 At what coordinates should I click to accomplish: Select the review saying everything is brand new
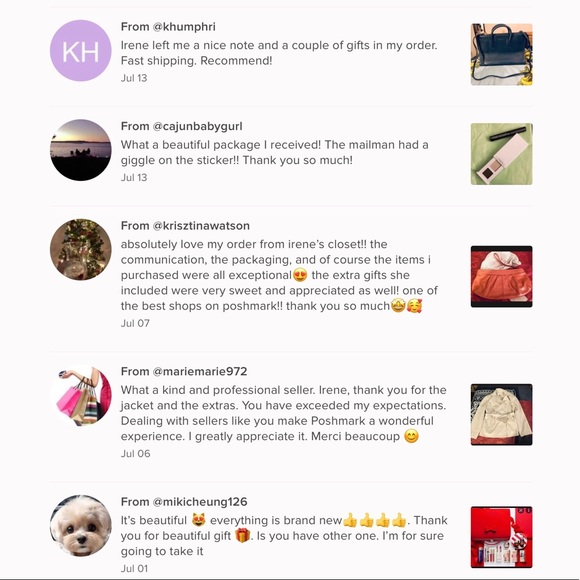[x=284, y=536]
